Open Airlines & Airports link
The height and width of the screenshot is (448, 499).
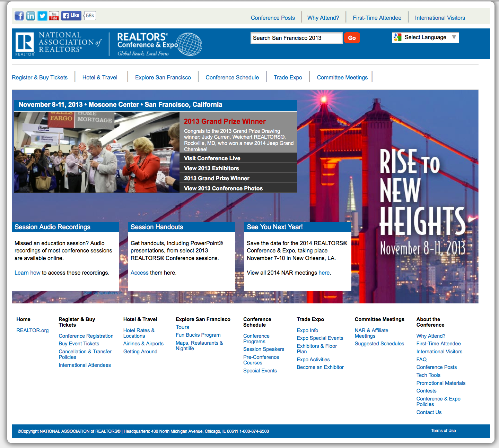[x=143, y=344]
